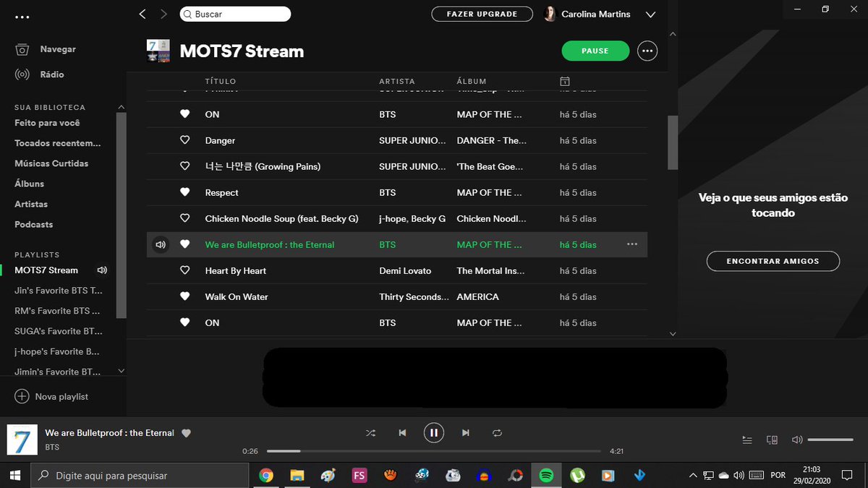Click the now playing album art thumbnail

click(x=22, y=440)
